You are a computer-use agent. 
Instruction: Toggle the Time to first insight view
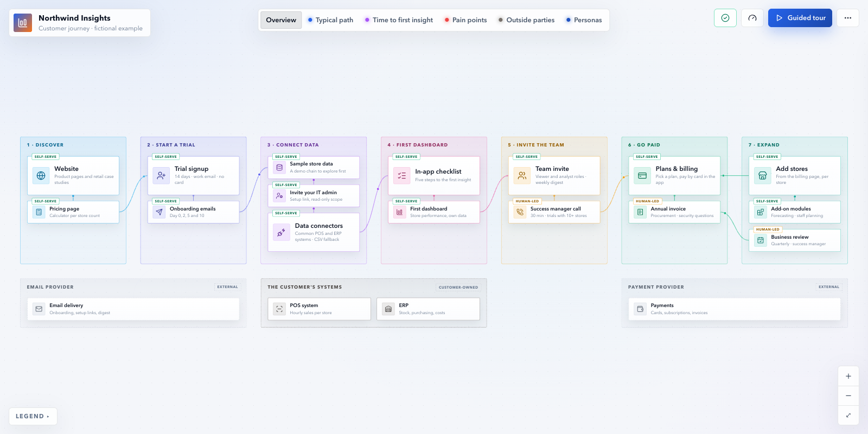399,20
